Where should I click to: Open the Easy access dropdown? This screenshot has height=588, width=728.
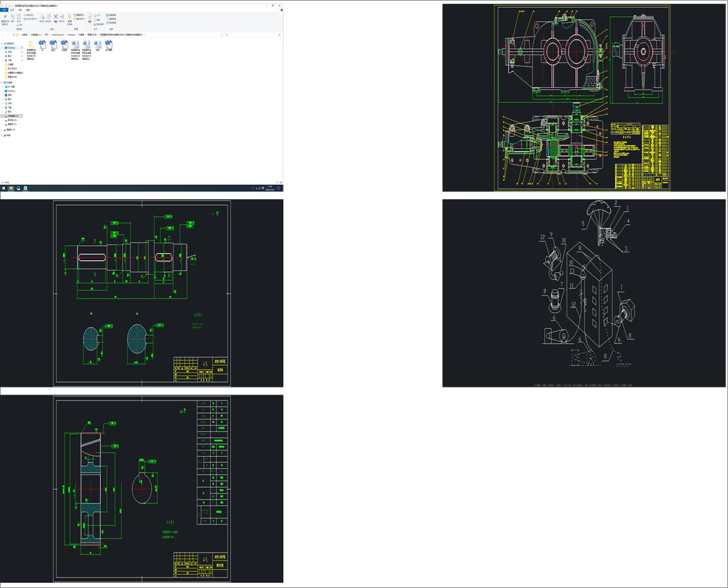[x=79, y=19]
